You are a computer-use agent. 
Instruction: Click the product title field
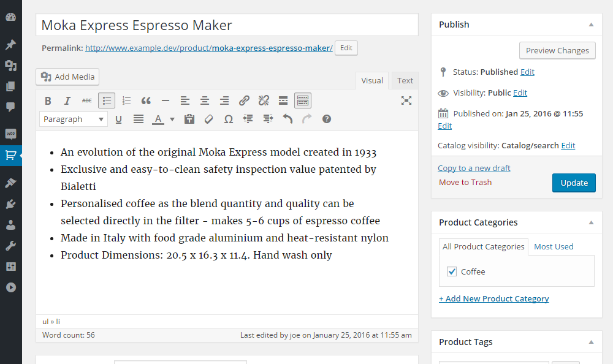pyautogui.click(x=227, y=25)
